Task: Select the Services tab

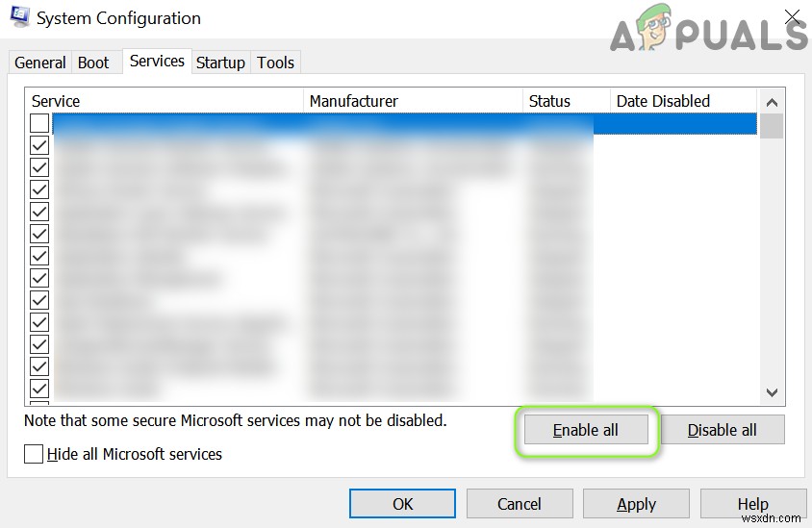Action: (x=157, y=62)
